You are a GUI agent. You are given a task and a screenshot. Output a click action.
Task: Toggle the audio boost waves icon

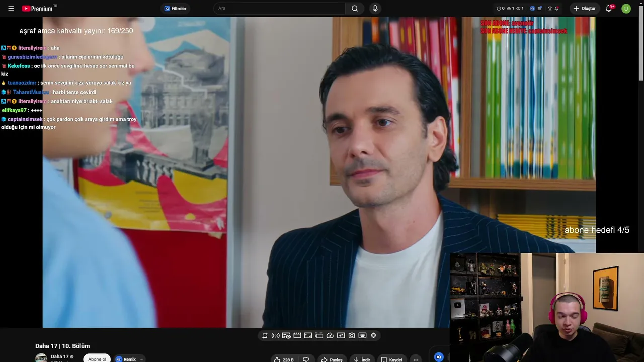click(275, 336)
